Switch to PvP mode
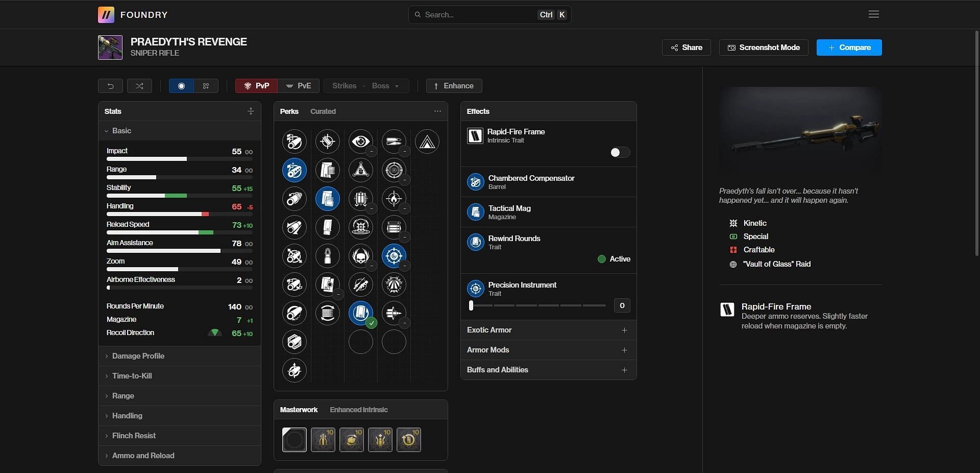The width and height of the screenshot is (980, 473). [257, 86]
